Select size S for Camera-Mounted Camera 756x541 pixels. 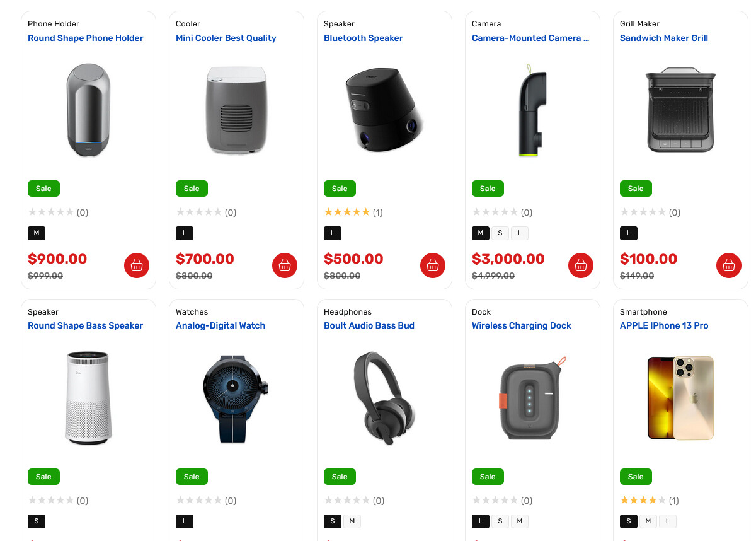point(500,233)
